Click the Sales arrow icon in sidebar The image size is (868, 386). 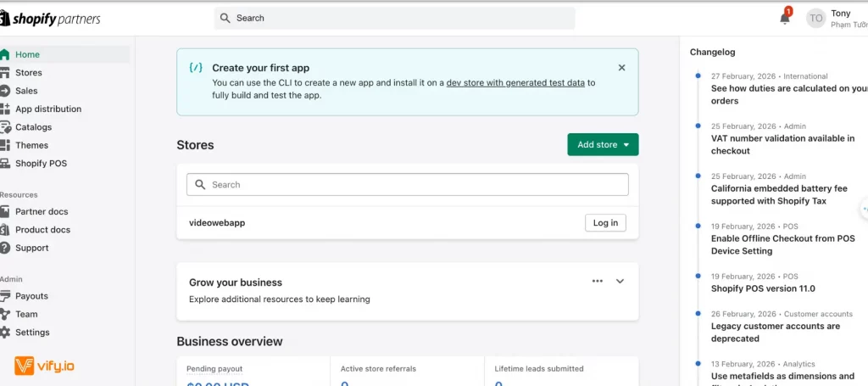click(x=4, y=91)
